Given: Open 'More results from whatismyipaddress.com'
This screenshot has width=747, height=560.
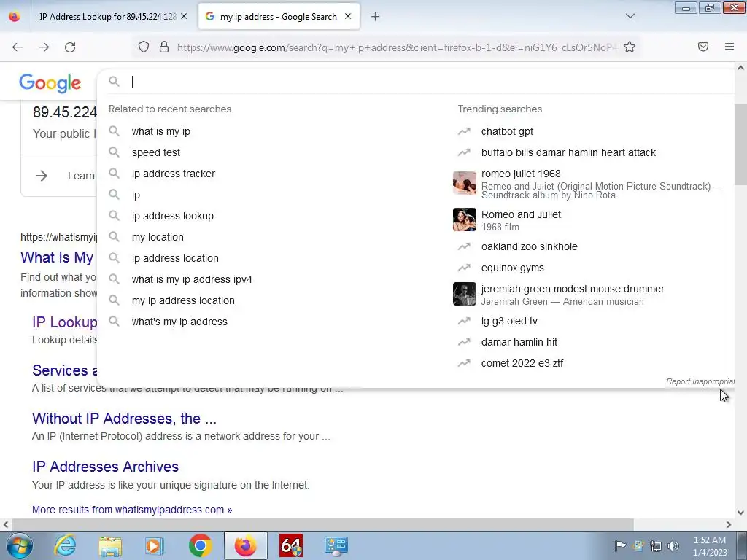Looking at the screenshot, I should coord(132,510).
